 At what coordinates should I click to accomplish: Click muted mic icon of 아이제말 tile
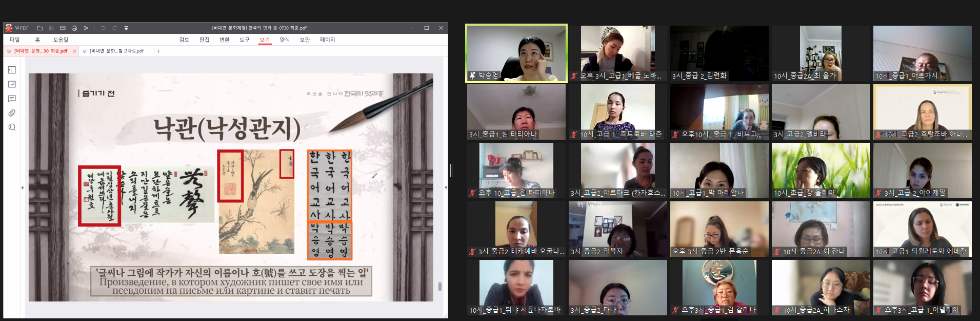(879, 193)
